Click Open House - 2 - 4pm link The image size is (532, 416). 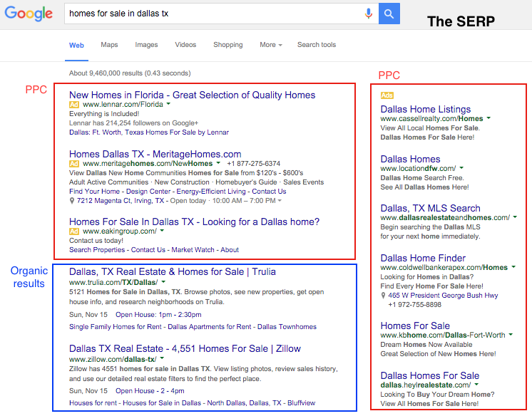150,391
